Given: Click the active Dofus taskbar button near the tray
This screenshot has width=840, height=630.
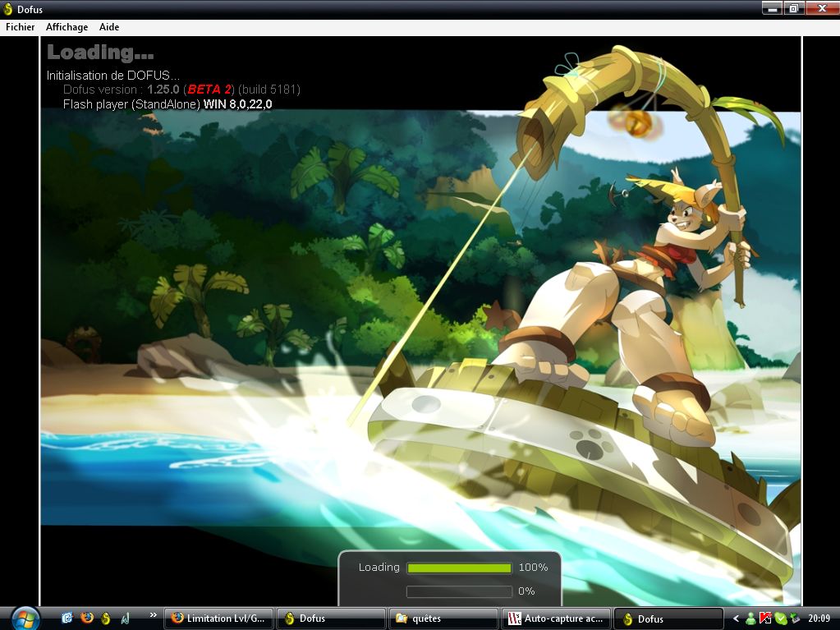Looking at the screenshot, I should coord(668,619).
